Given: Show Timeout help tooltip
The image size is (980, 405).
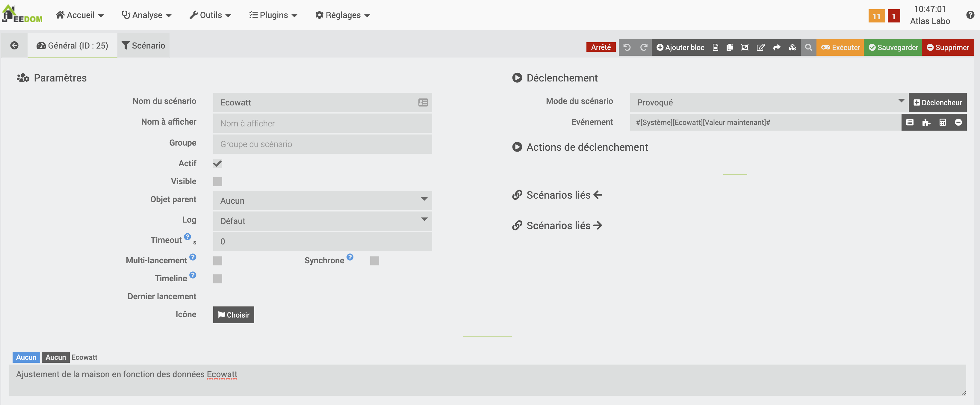Looking at the screenshot, I should 187,236.
